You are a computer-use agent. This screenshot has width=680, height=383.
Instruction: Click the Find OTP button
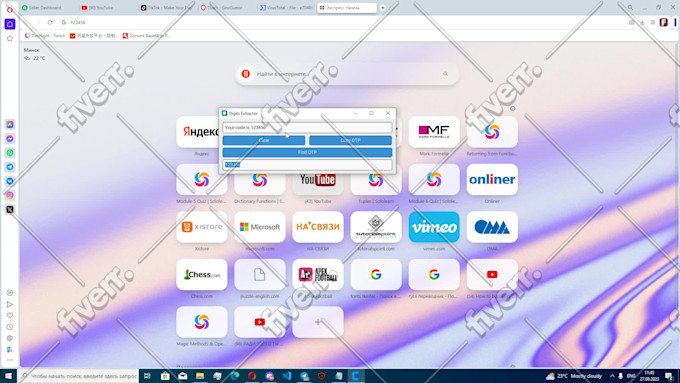(307, 152)
